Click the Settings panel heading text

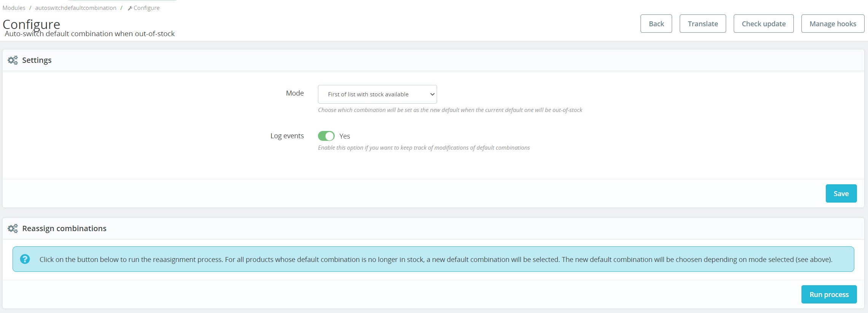[x=37, y=60]
